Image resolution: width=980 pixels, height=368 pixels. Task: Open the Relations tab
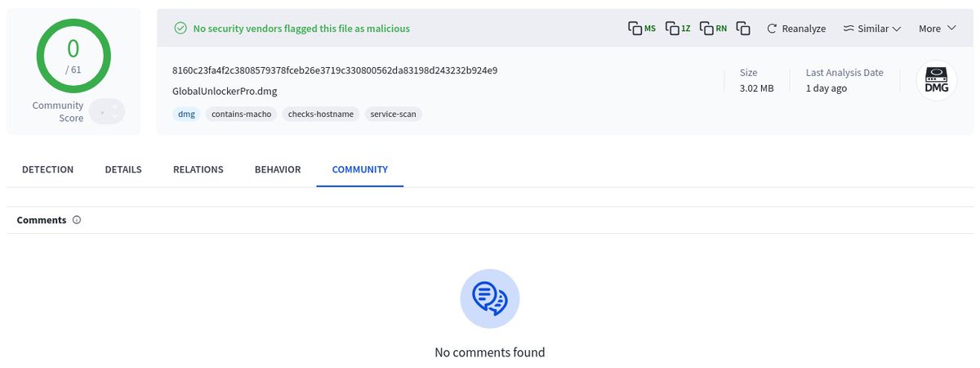click(198, 169)
